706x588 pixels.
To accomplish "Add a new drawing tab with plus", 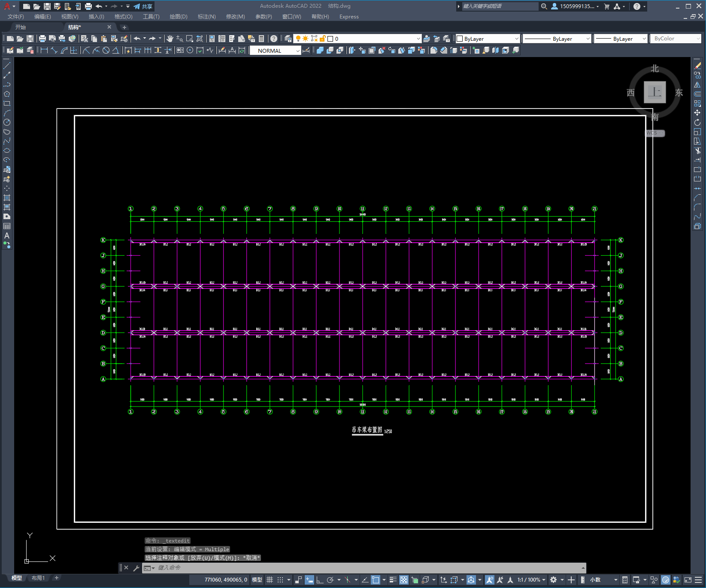I will [124, 27].
